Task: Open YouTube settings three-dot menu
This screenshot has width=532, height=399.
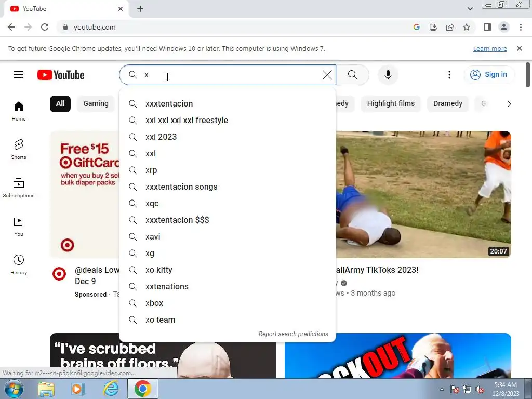Action: [x=449, y=75]
